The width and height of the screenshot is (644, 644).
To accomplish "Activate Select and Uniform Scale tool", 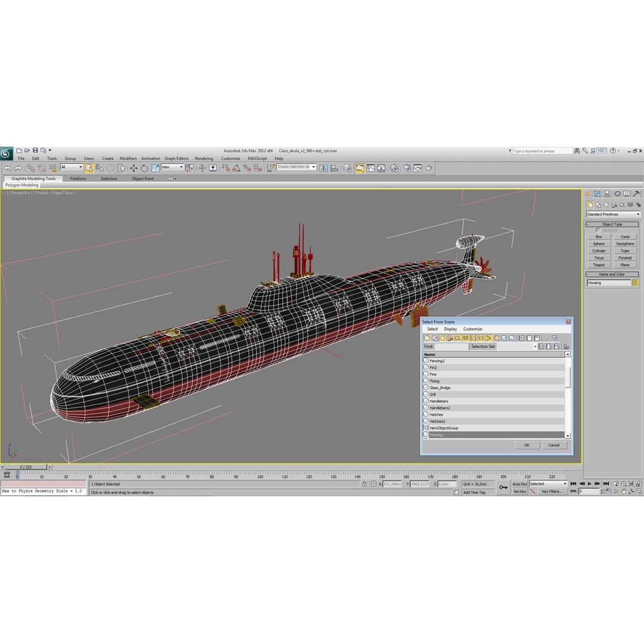I will click(155, 168).
